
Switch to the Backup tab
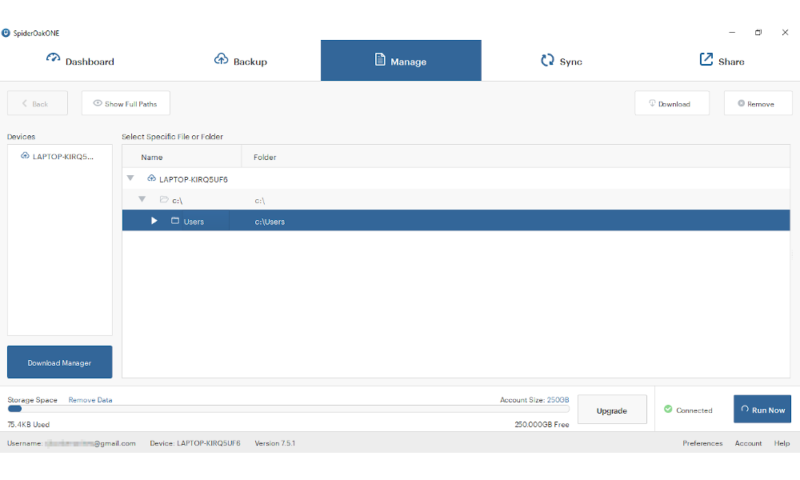tap(240, 61)
